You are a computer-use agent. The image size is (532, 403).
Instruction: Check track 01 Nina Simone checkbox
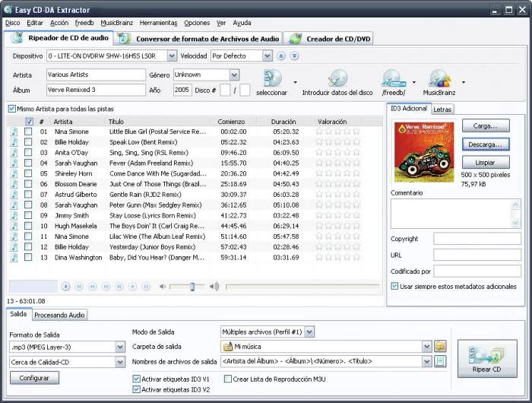pos(28,132)
